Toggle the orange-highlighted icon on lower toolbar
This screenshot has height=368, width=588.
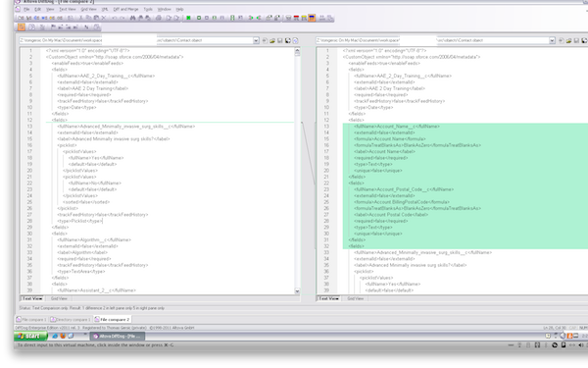(x=22, y=27)
